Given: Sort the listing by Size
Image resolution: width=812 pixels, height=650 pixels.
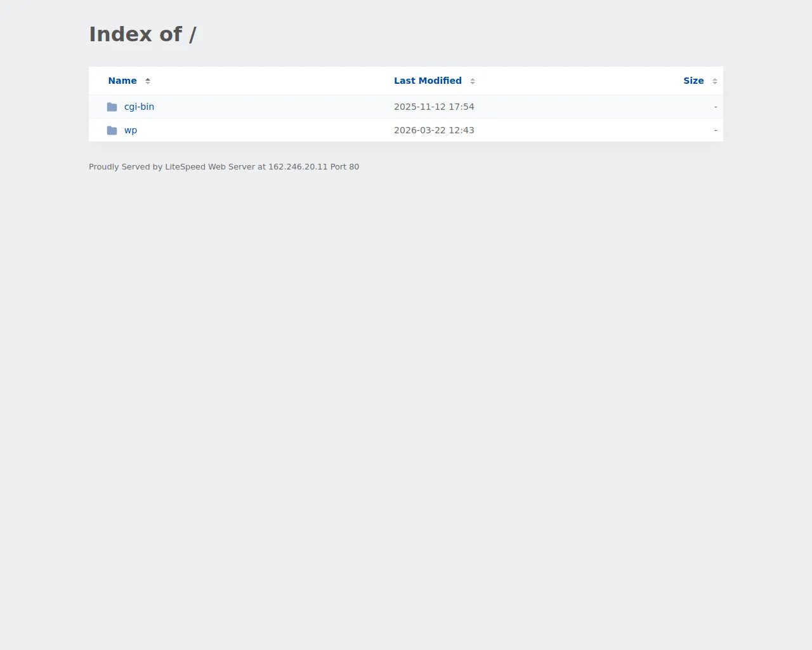Looking at the screenshot, I should click(694, 81).
